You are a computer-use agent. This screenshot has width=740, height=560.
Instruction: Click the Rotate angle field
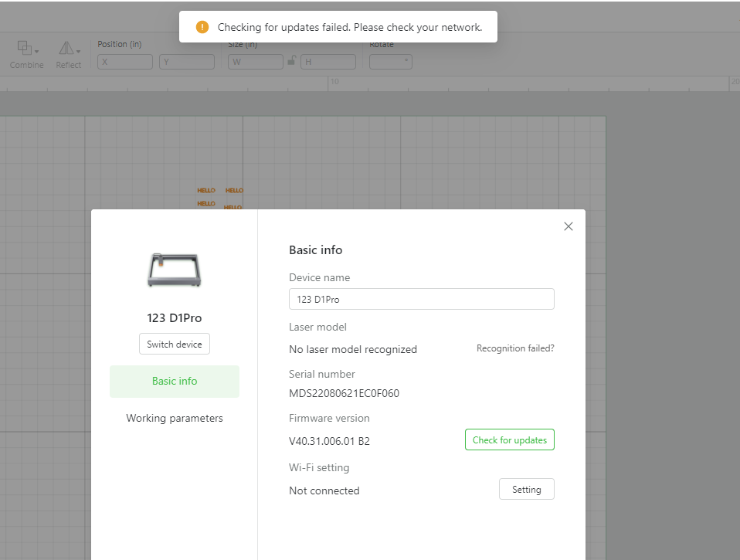(x=390, y=62)
